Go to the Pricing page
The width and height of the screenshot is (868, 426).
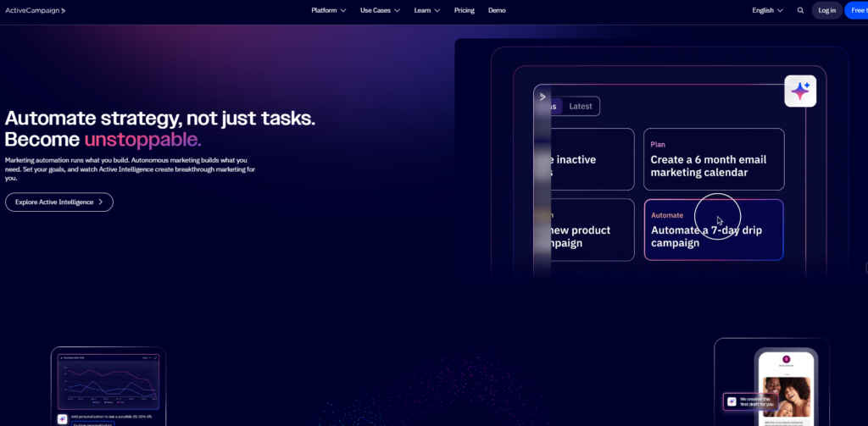tap(464, 10)
